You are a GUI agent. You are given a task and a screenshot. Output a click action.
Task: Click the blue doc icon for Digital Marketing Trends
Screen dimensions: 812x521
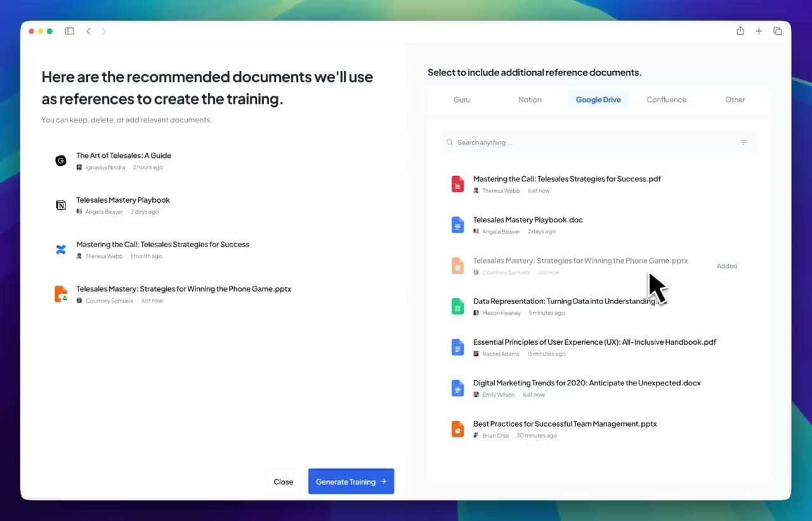457,388
